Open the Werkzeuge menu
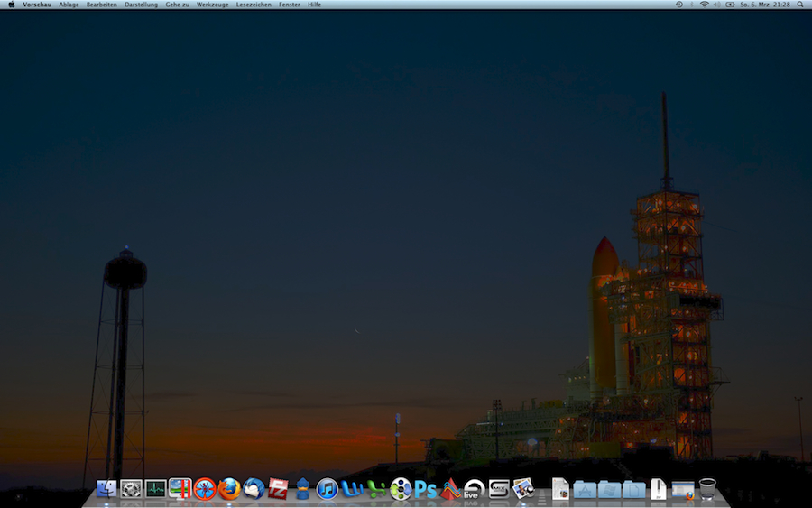Viewport: 812px width, 508px height. [x=212, y=5]
